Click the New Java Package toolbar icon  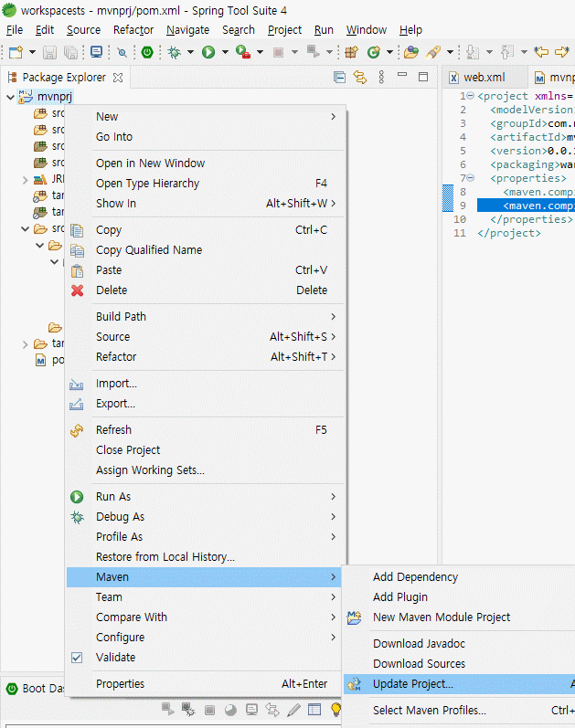tap(351, 52)
